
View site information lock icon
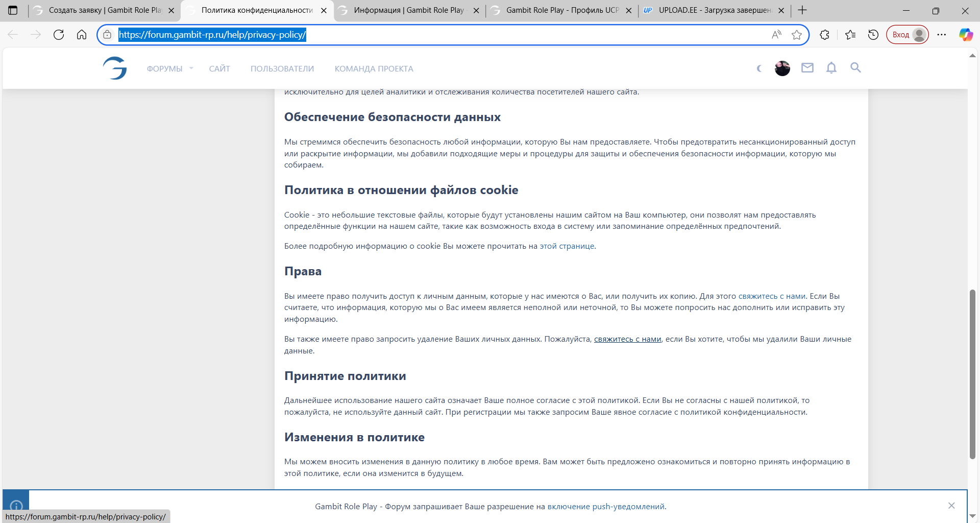pos(107,35)
